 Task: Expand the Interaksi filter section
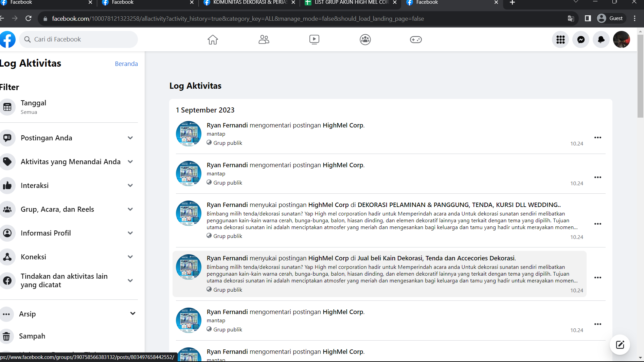(x=130, y=186)
